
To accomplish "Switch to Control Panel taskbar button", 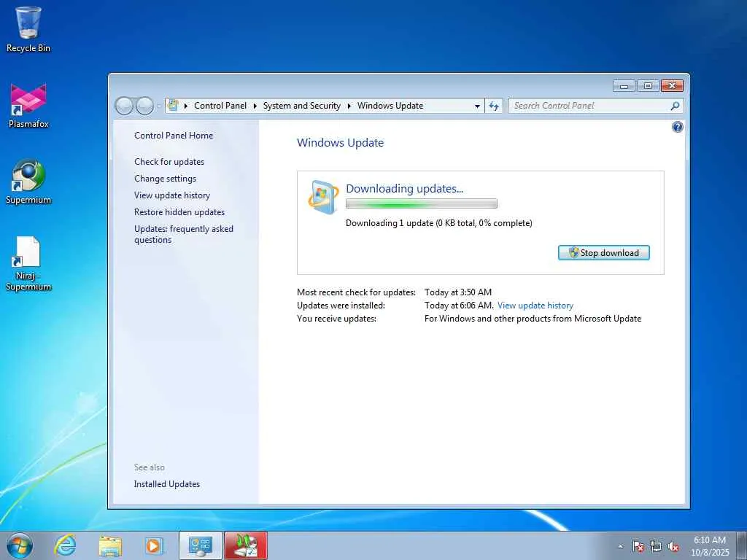I will tap(200, 545).
